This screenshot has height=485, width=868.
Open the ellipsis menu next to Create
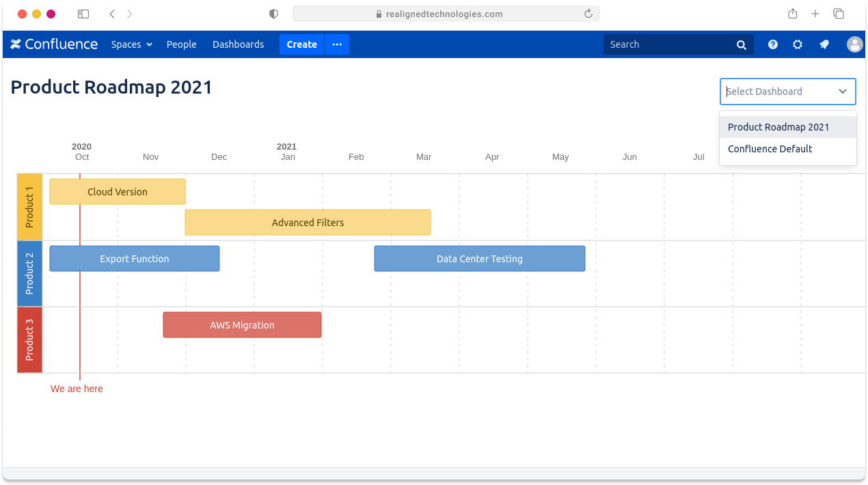tap(336, 44)
